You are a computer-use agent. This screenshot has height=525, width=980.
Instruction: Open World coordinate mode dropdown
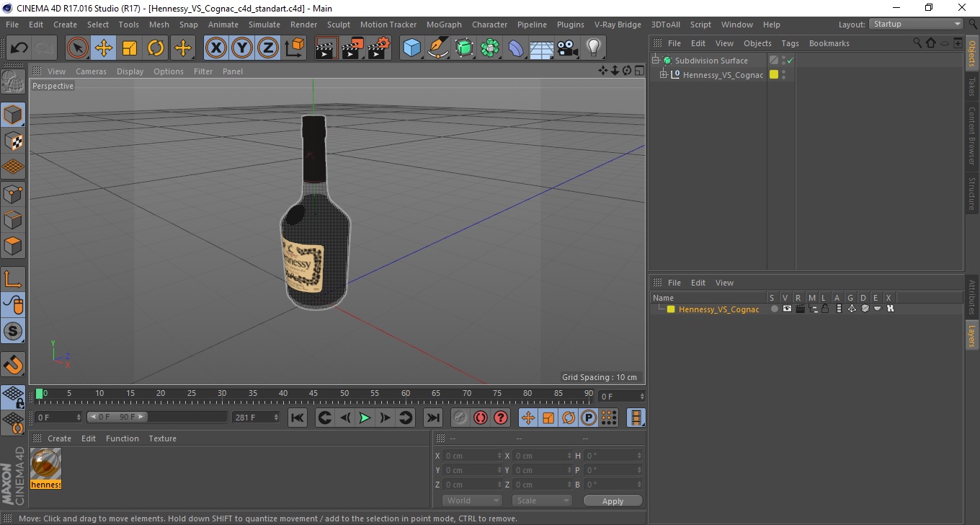472,500
